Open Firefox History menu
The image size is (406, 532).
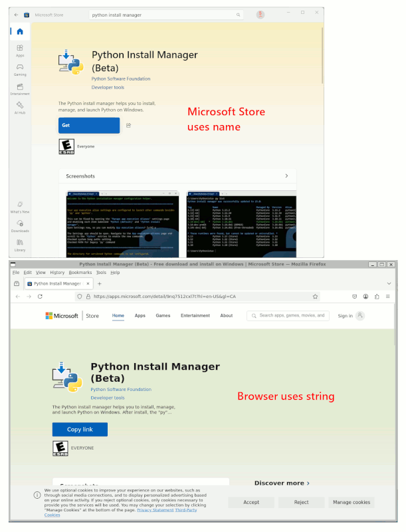(57, 273)
